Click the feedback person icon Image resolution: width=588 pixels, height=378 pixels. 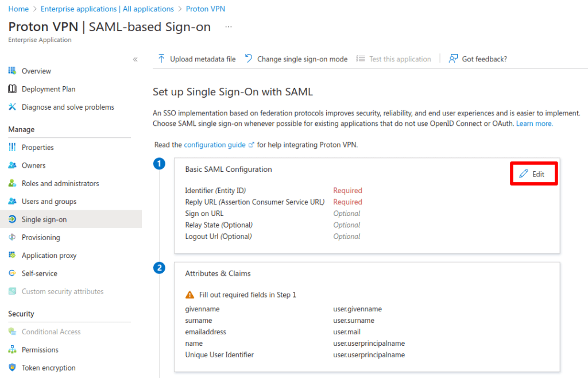[453, 59]
